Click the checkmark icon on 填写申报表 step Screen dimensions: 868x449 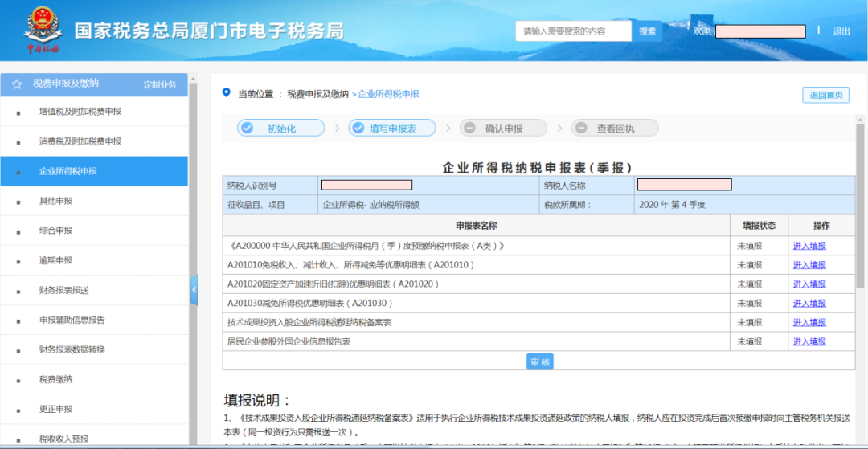[358, 129]
